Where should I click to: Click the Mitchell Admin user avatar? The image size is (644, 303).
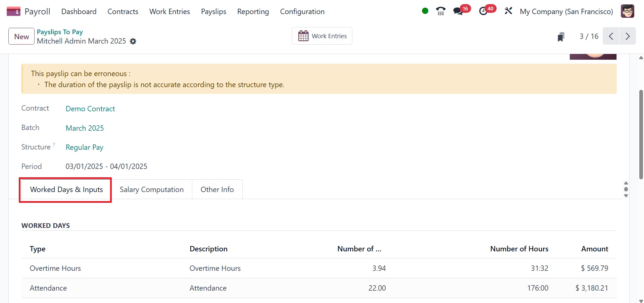coord(627,11)
